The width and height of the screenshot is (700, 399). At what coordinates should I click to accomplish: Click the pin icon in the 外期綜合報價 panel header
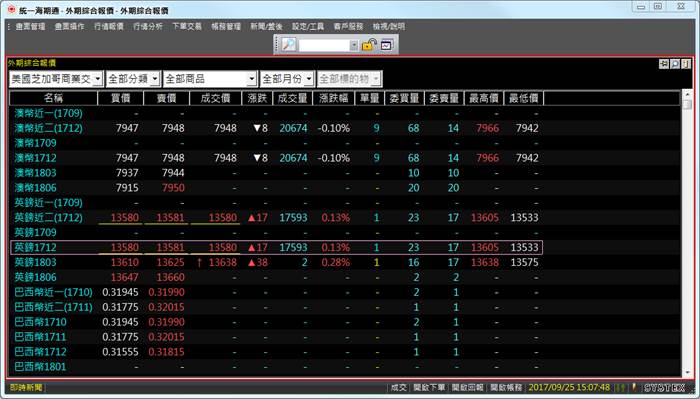(x=664, y=64)
